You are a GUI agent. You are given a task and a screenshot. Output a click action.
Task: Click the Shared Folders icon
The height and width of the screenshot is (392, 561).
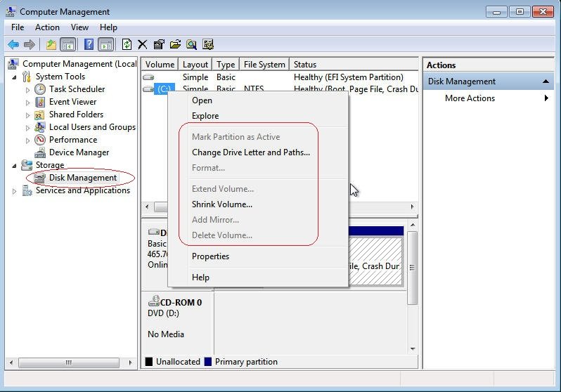(39, 115)
